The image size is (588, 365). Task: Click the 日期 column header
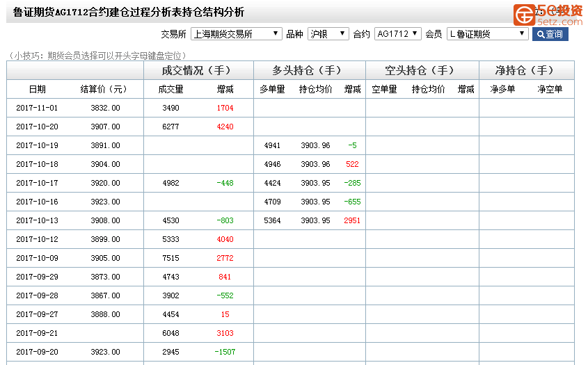coord(37,89)
